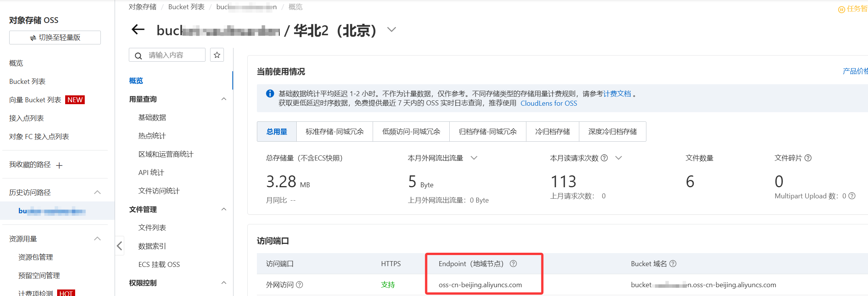
Task: Click the star favorite icon beside search box
Action: point(217,55)
